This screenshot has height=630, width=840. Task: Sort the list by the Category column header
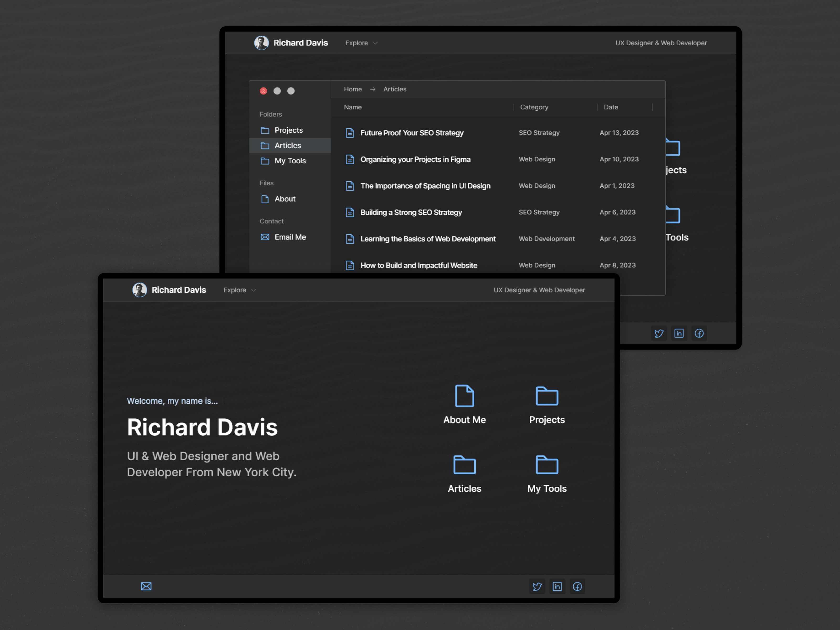coord(534,107)
